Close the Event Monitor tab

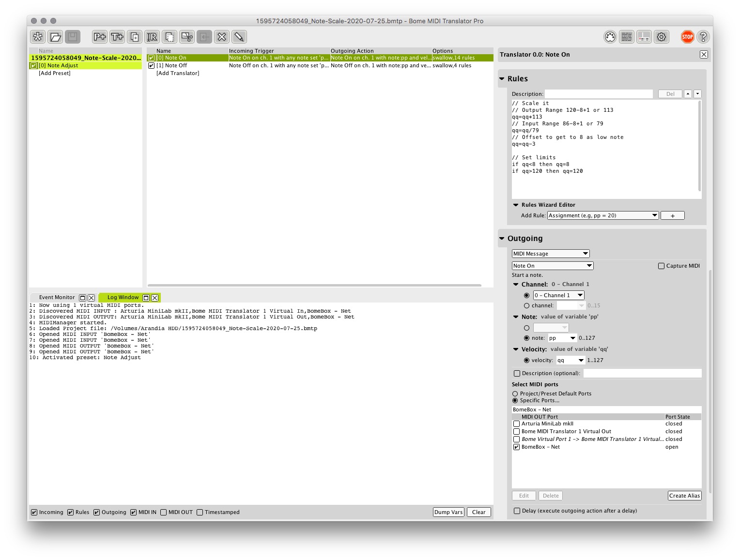(91, 298)
